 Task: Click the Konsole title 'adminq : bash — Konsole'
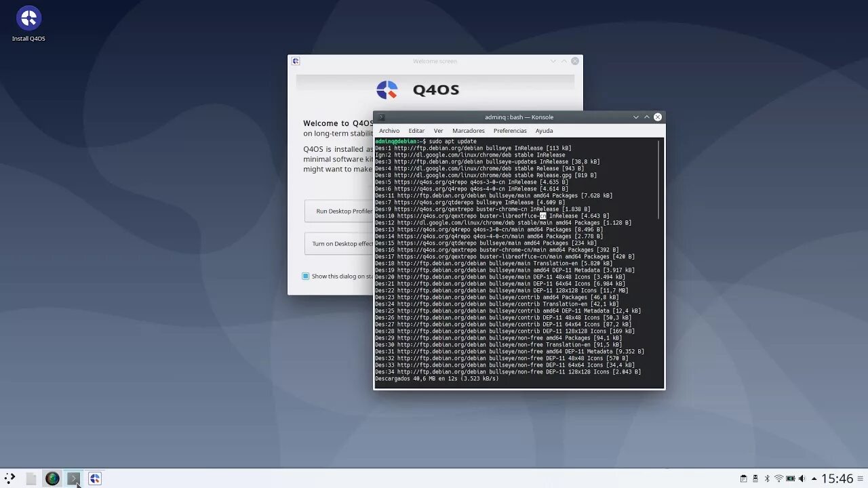coord(519,117)
